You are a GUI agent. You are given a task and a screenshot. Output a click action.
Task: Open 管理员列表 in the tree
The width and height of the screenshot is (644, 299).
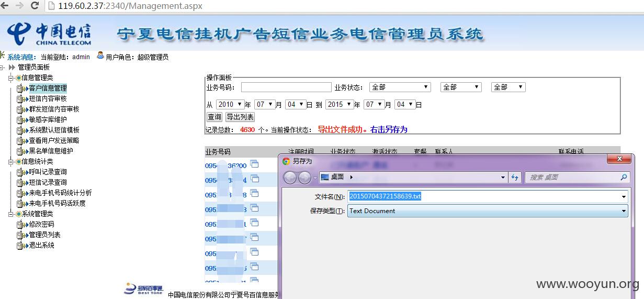pyautogui.click(x=44, y=235)
